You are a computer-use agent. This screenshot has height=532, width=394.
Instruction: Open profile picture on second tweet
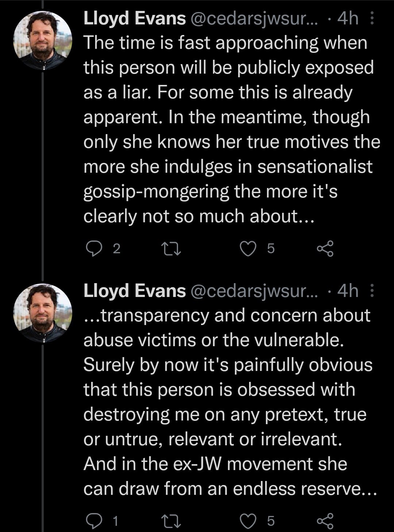pos(43,313)
